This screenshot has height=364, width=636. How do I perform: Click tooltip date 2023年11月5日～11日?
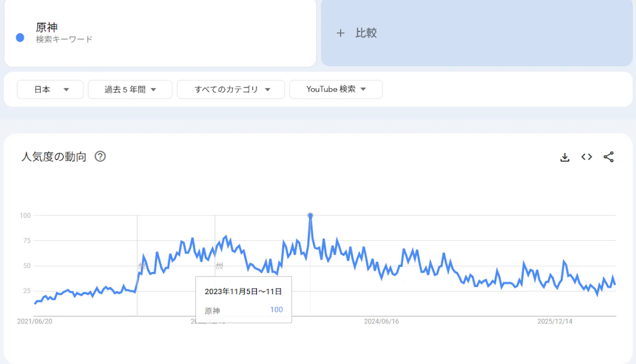(x=243, y=292)
